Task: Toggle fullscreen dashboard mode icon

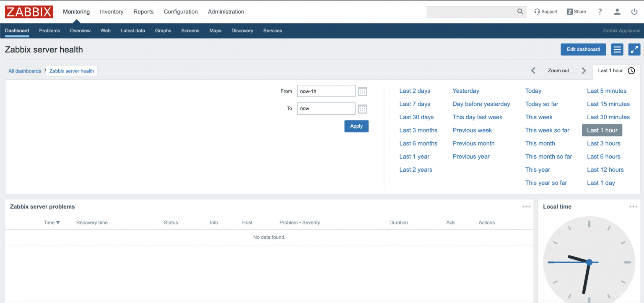Action: [634, 50]
